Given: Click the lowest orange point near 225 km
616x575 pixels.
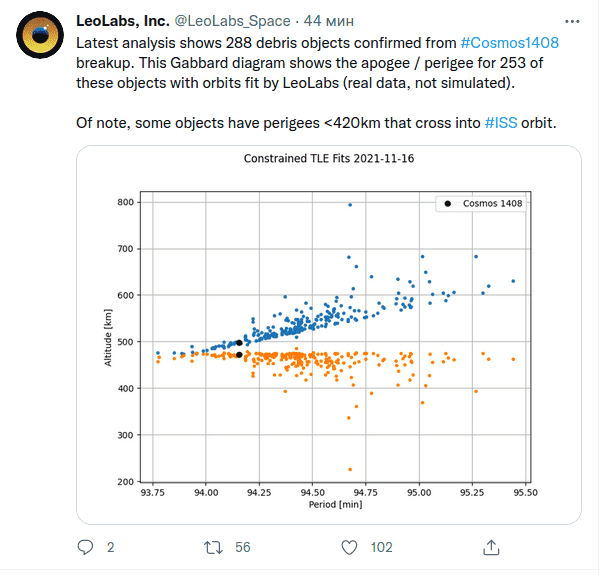Looking at the screenshot, I should click(x=350, y=469).
